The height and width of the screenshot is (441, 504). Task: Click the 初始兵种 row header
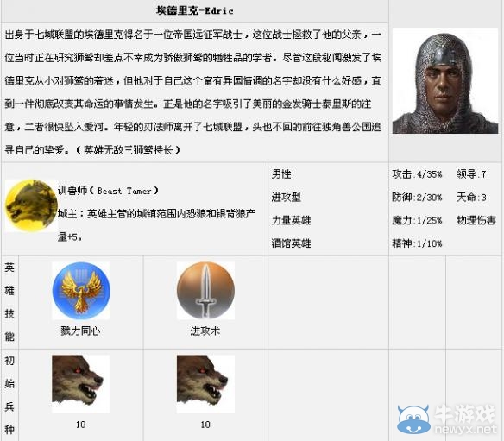pyautogui.click(x=9, y=395)
